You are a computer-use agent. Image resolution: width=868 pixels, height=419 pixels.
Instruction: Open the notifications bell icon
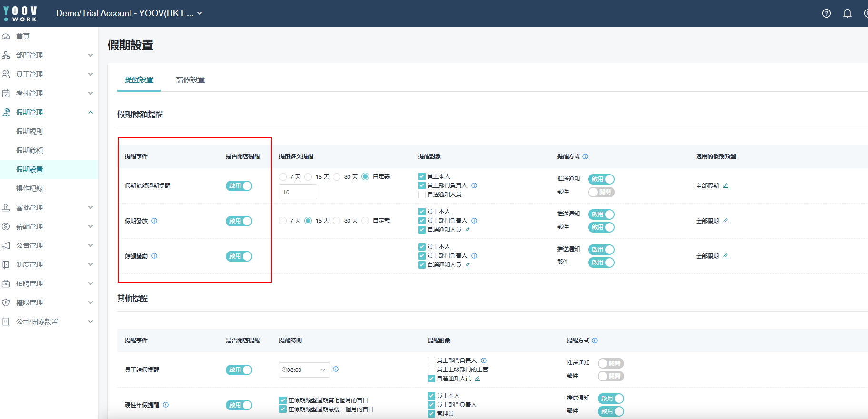pos(848,13)
